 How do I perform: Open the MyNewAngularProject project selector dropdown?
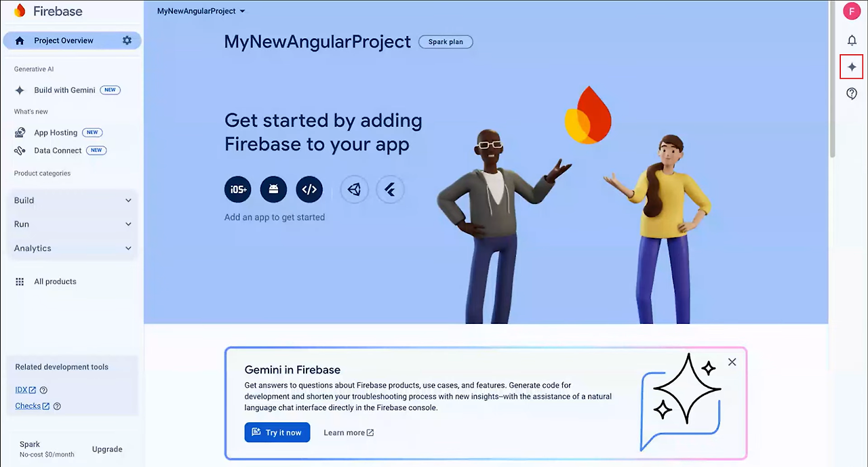pos(201,11)
